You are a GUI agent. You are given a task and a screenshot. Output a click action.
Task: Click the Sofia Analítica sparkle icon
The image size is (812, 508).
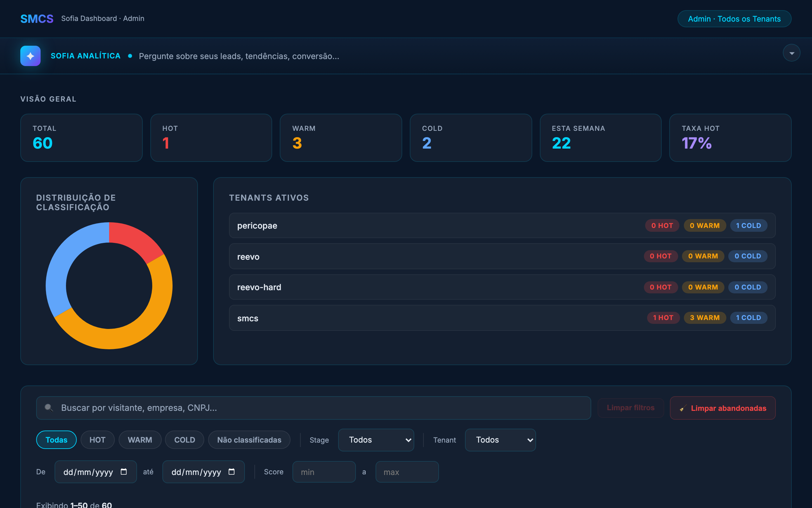pyautogui.click(x=30, y=56)
